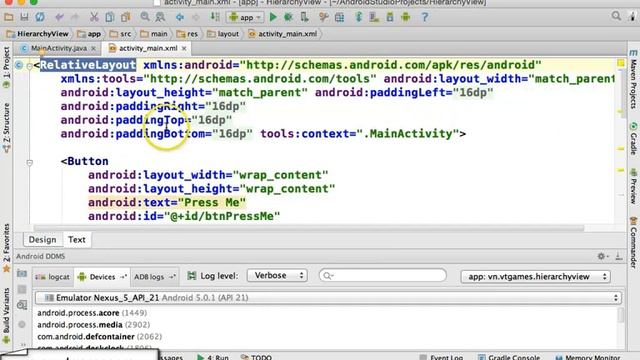Debug the app with the green bug icon
Screen dimensions: 640x360
[x=288, y=17]
